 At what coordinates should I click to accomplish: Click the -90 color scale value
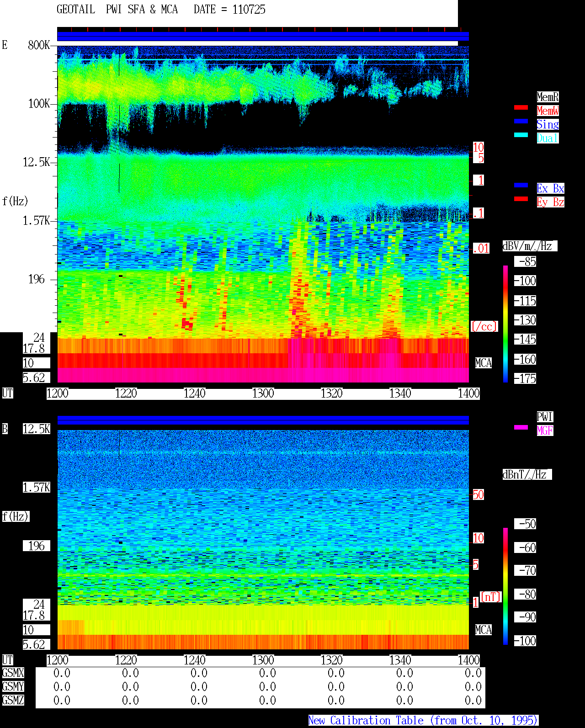525,617
